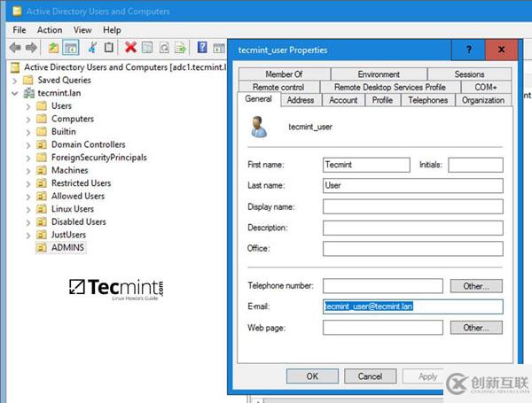Click the Cut scissors toolbar icon
Screen dimensions: 532x403
(x=92, y=48)
